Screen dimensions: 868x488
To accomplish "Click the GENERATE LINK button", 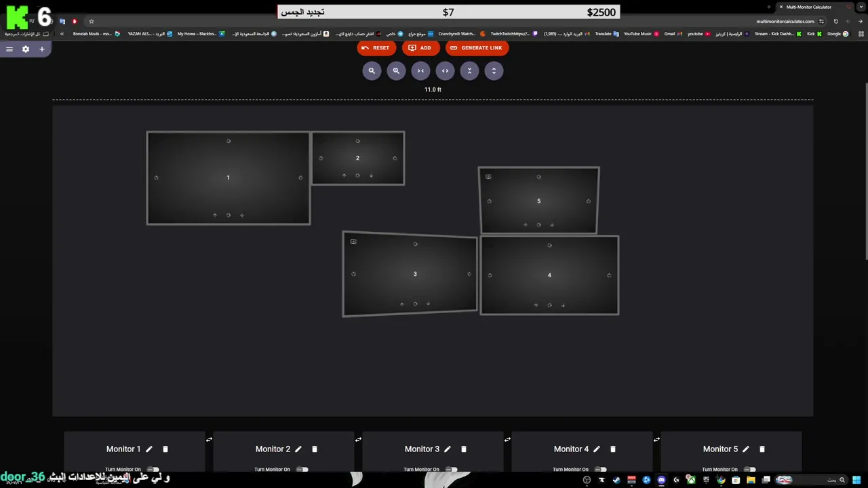I will 476,48.
